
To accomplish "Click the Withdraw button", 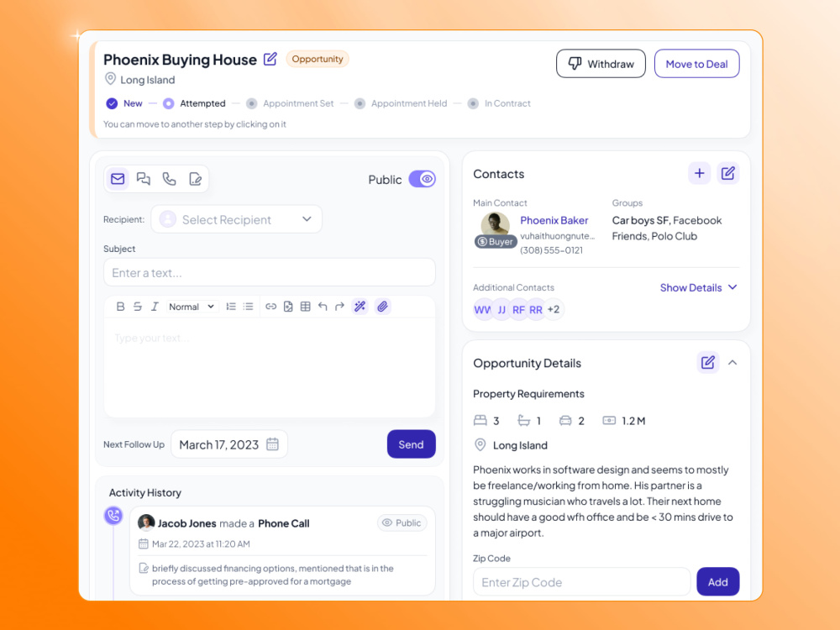I will coord(601,64).
